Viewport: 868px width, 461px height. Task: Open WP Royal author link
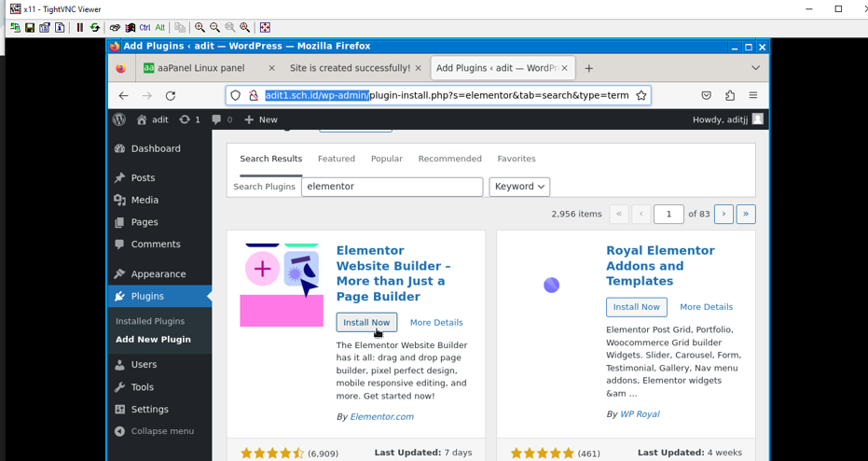point(640,414)
